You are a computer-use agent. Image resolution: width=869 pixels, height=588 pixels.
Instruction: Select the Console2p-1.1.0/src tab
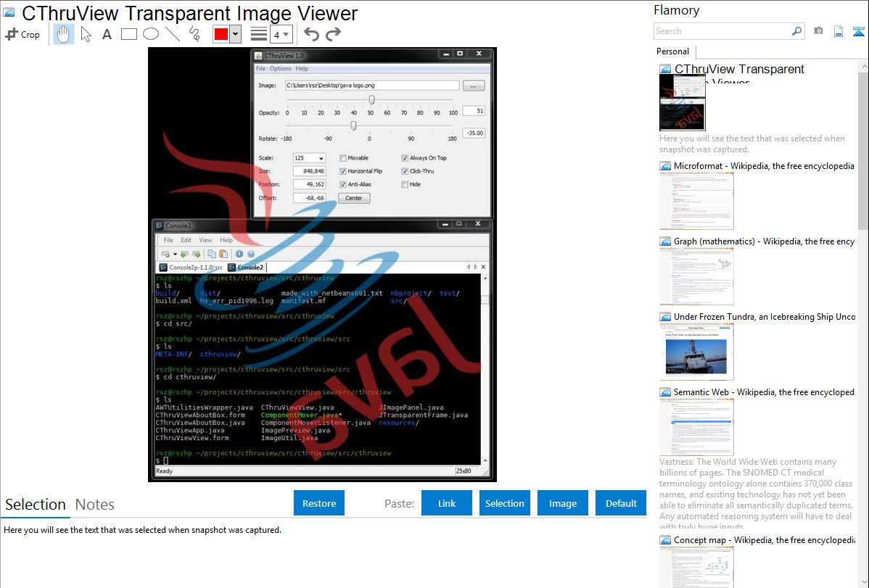[x=191, y=267]
